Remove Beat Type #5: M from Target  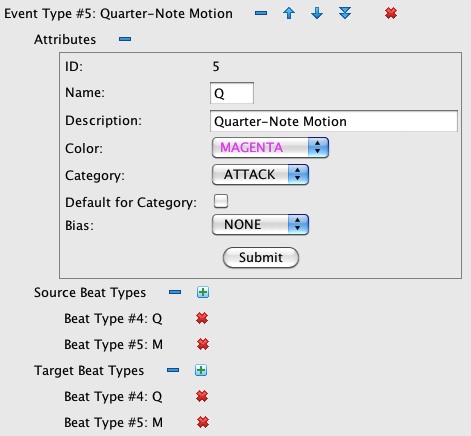coord(203,422)
